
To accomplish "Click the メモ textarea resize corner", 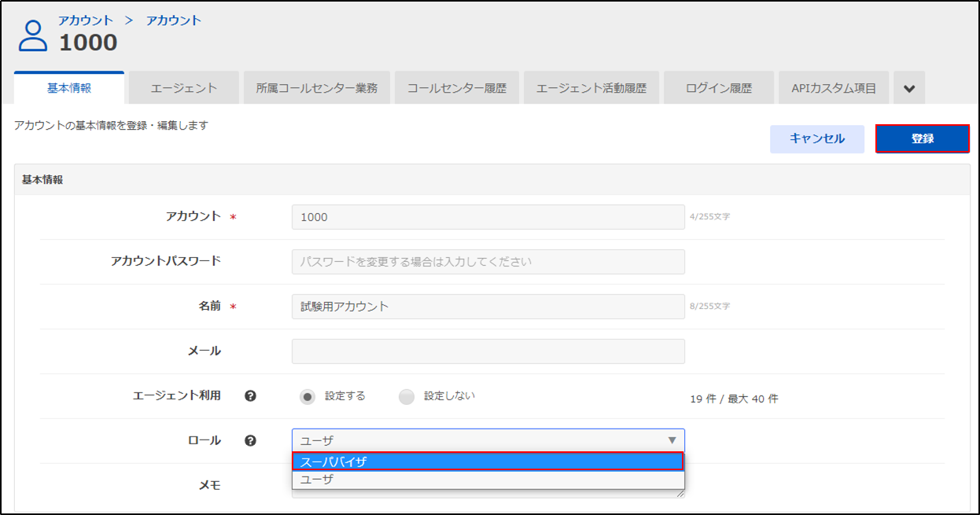I will point(680,494).
